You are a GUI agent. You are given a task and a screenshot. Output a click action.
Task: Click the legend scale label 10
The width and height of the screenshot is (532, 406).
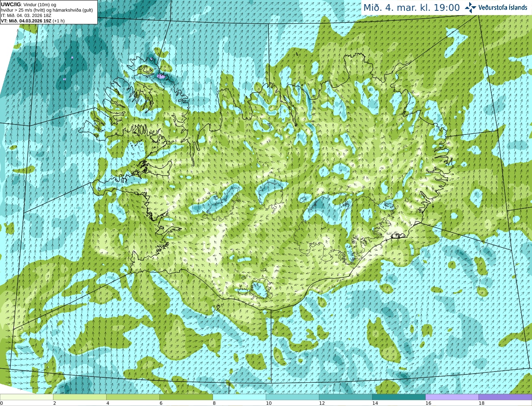click(x=268, y=403)
